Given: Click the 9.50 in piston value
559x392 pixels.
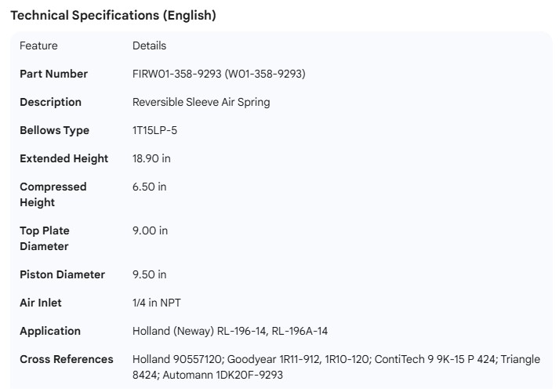Looking at the screenshot, I should pos(149,274).
